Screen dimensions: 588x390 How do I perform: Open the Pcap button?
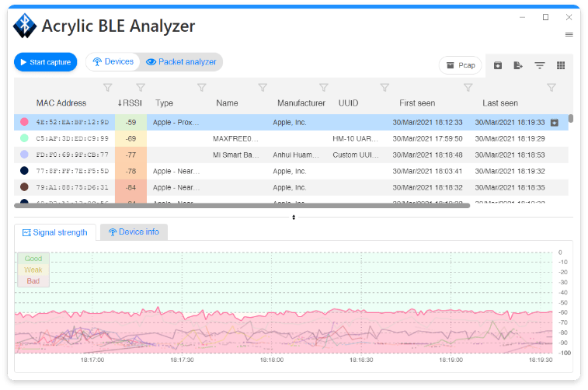(x=461, y=65)
